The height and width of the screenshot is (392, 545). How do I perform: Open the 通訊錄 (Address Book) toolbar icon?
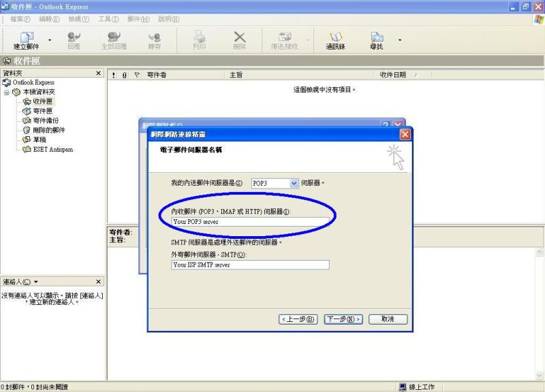pos(335,40)
